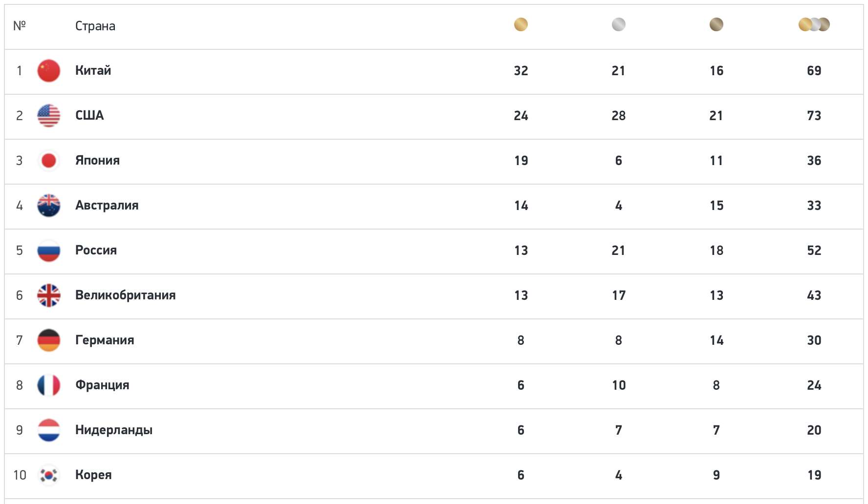868x504 pixels.
Task: Click the China flag icon
Action: 49,71
